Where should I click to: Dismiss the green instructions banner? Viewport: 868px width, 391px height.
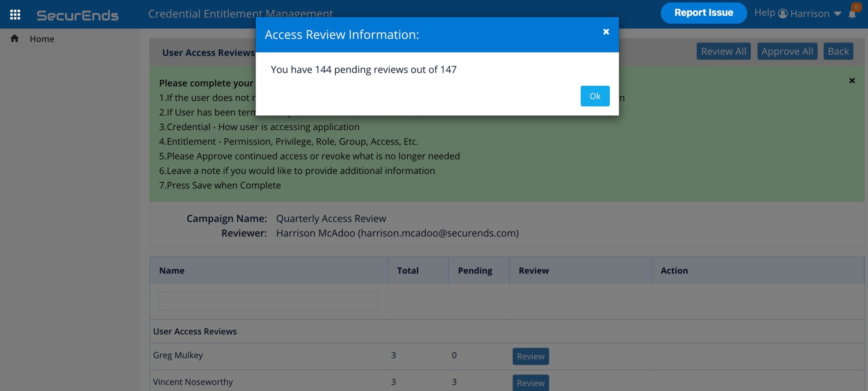[852, 80]
